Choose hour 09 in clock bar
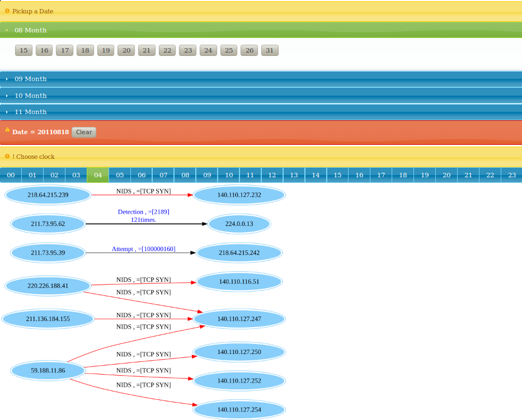 207,175
